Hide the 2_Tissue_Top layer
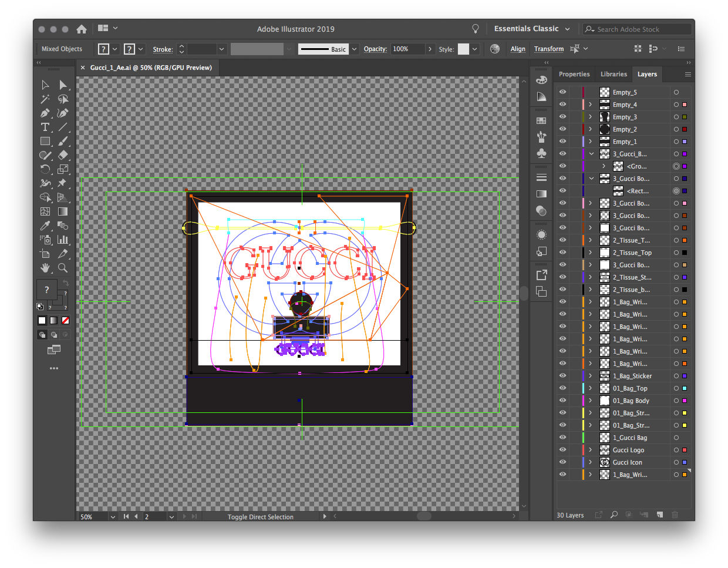 click(x=562, y=253)
